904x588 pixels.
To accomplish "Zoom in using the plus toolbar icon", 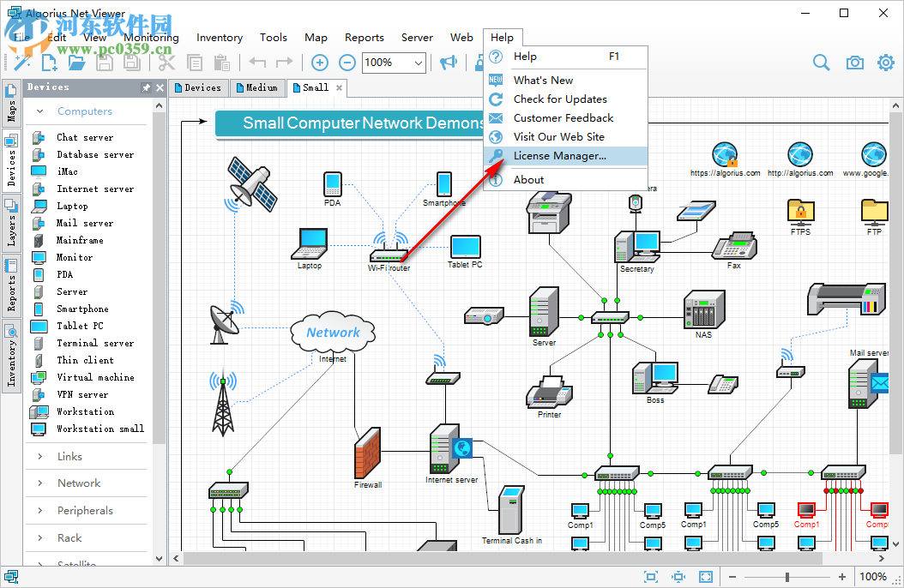I will click(x=319, y=63).
